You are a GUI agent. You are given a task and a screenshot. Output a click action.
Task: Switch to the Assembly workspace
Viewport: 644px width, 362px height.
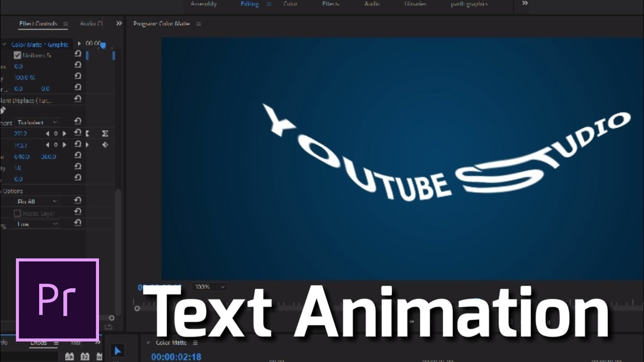coord(203,4)
